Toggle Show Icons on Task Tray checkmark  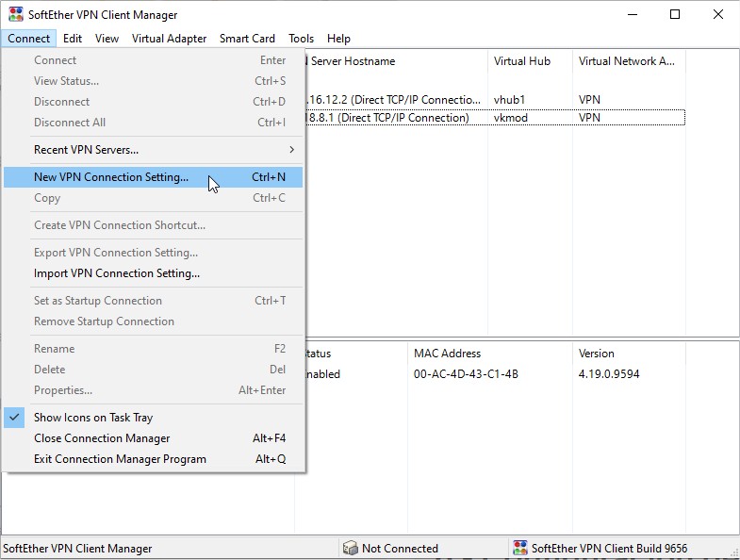(x=14, y=418)
